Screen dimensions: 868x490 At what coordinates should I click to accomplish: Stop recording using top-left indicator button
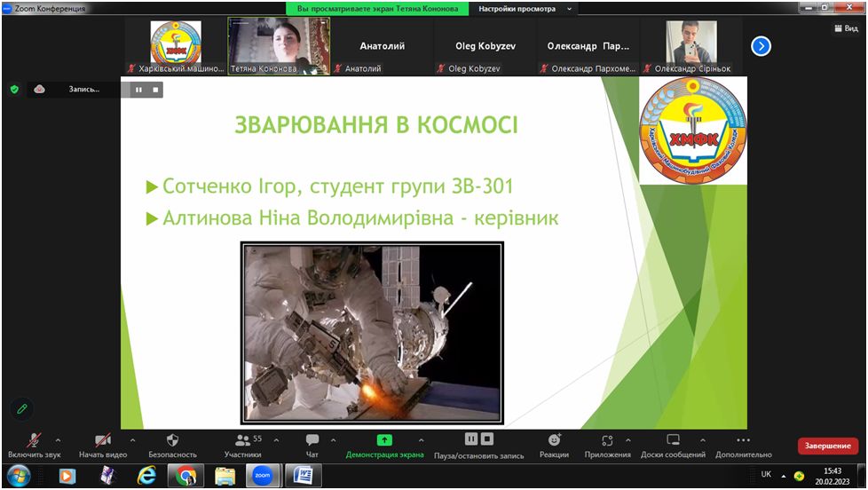click(155, 90)
